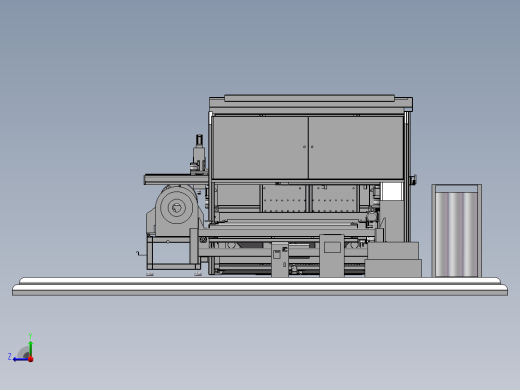
Task: Click the blue Z axis of the orientation triad
Action: 21,359
